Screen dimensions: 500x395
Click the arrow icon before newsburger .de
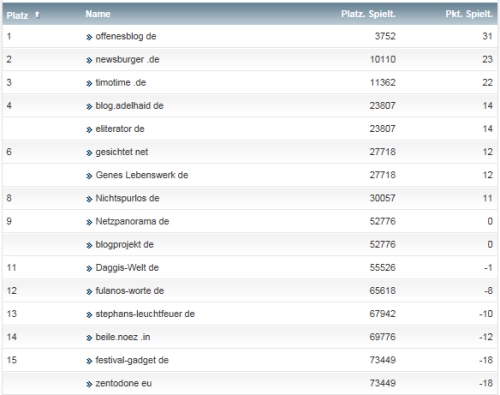89,60
